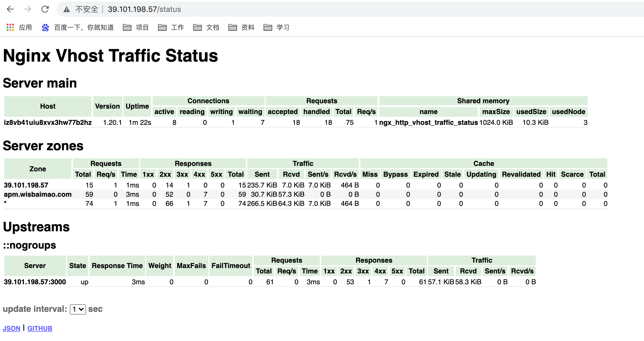Click the apm.wisbaimao.com zone row
This screenshot has height=341, width=644.
38,194
